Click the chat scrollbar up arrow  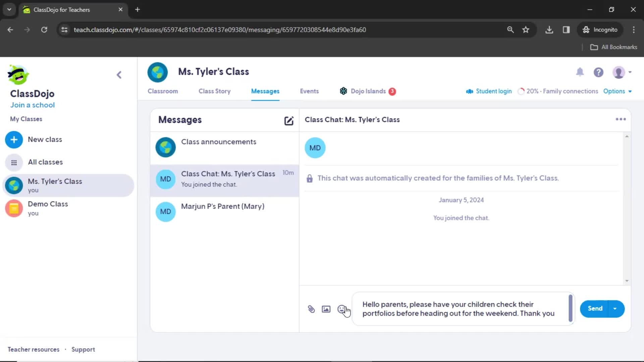[x=627, y=136]
